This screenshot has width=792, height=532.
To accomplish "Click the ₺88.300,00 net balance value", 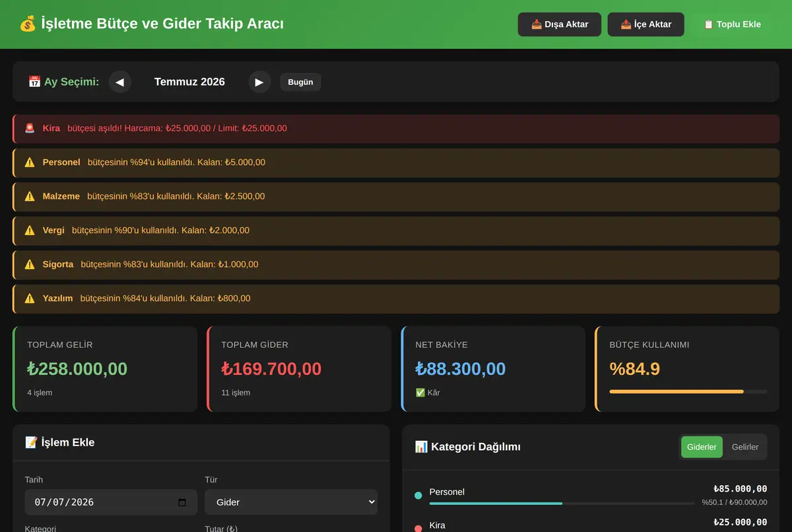I will 461,369.
